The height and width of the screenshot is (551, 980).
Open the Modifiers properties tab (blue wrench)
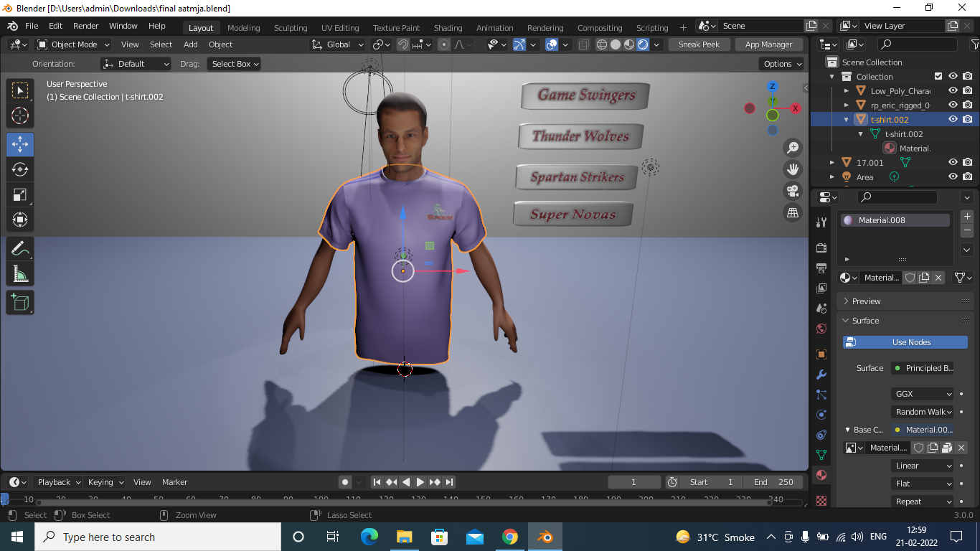[821, 375]
